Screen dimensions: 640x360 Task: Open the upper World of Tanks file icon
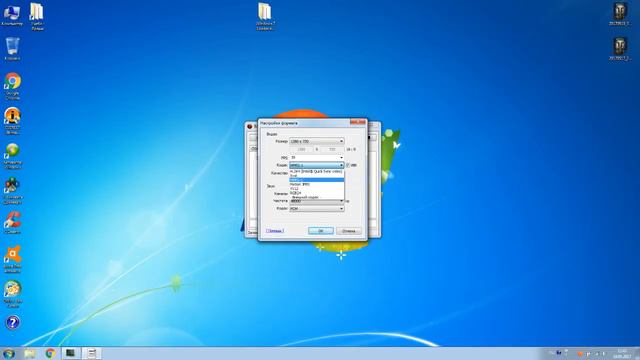coord(620,14)
